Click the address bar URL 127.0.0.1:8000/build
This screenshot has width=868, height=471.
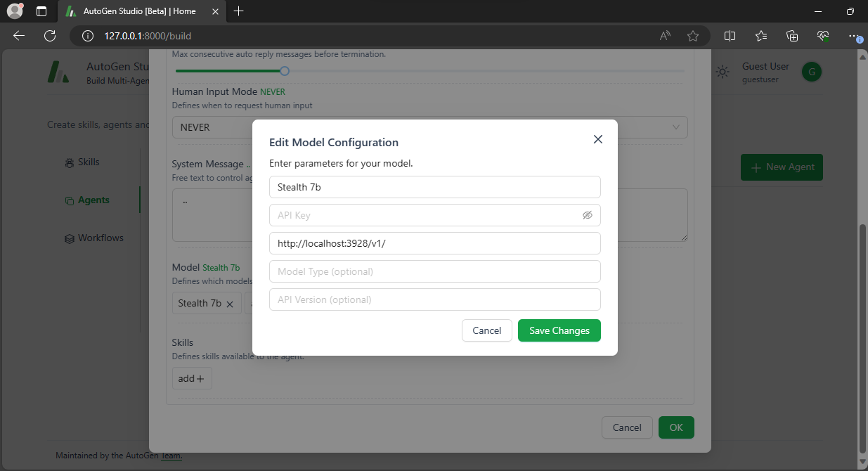[148, 36]
